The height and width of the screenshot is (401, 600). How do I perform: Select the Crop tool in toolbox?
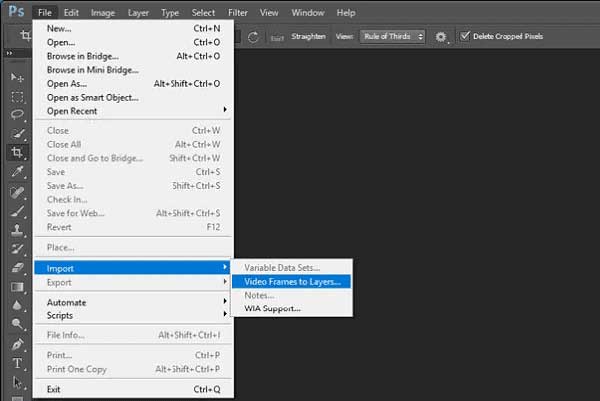tap(17, 152)
